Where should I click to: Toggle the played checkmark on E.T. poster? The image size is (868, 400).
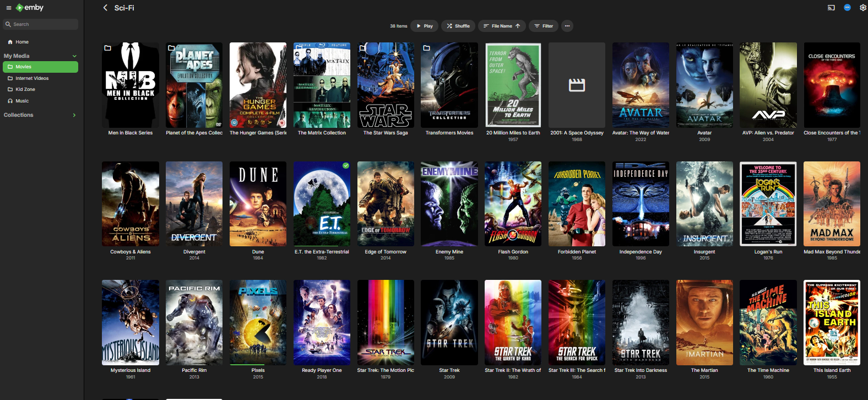(346, 165)
